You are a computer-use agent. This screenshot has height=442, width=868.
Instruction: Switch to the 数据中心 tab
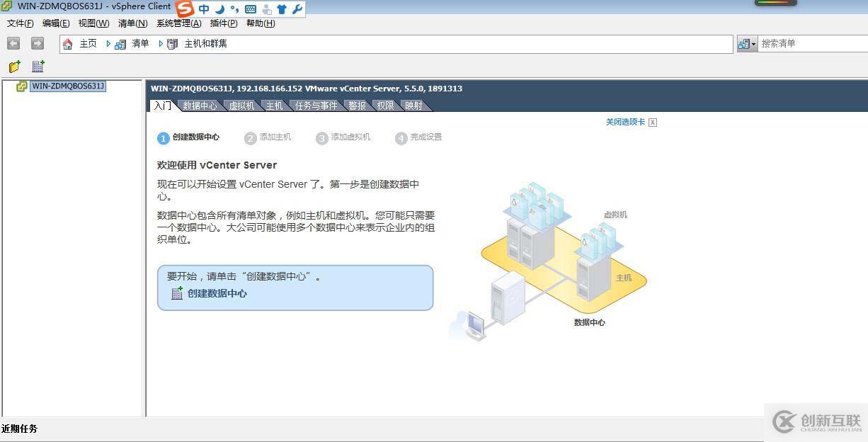click(200, 106)
